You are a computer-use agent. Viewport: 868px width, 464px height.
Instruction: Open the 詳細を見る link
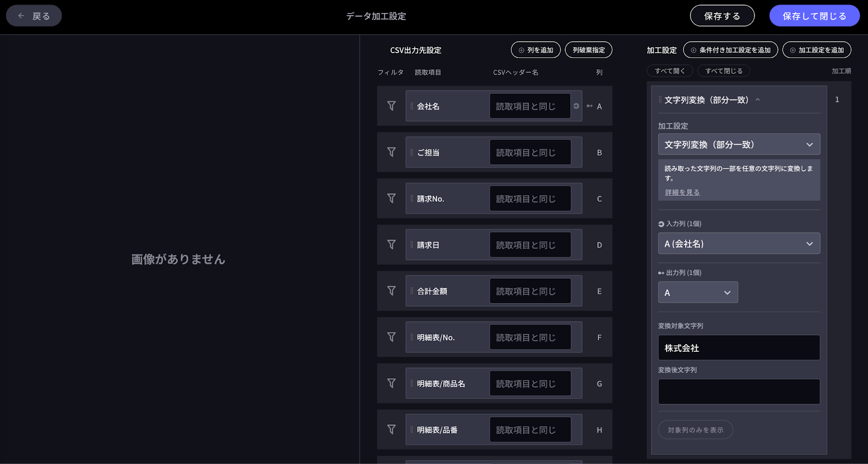[682, 192]
